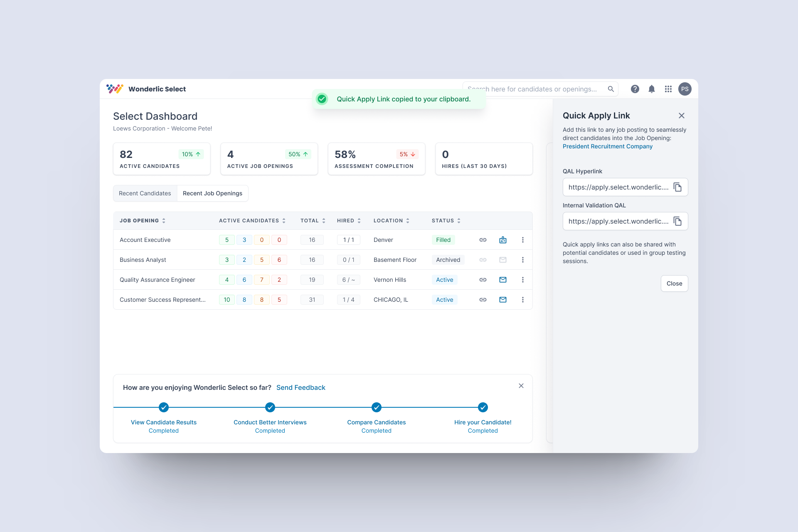Open the notifications bell
Viewport: 798px width, 532px height.
(x=651, y=89)
